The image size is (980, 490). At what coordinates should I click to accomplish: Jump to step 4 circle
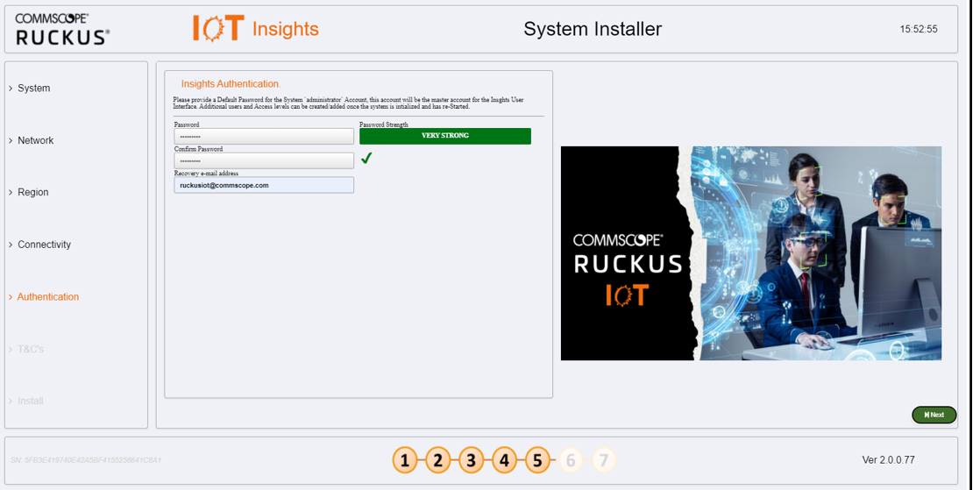tap(504, 460)
